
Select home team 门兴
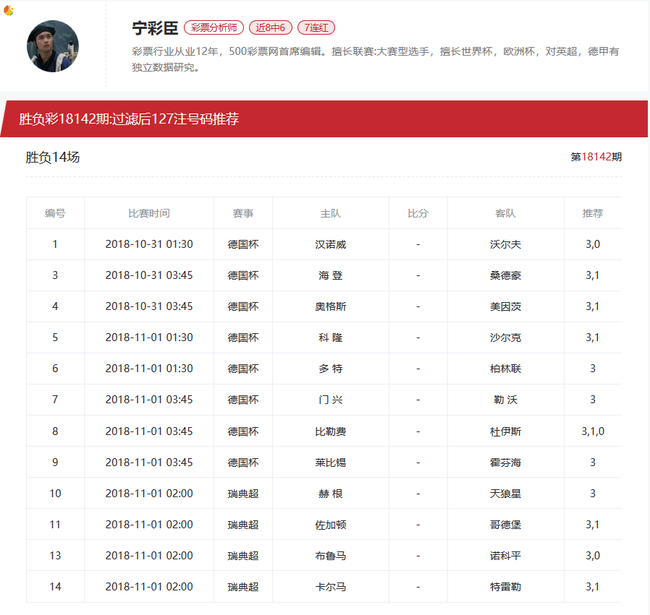point(330,400)
